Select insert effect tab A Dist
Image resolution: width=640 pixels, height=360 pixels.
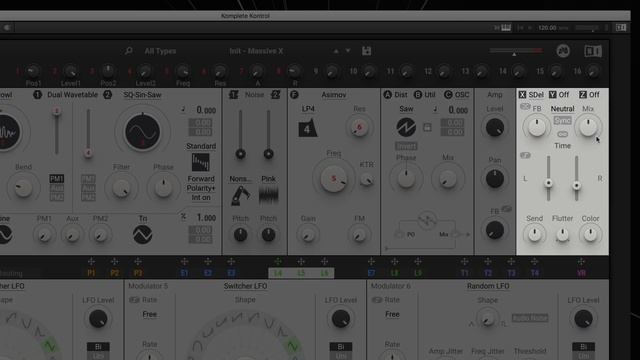tap(396, 95)
